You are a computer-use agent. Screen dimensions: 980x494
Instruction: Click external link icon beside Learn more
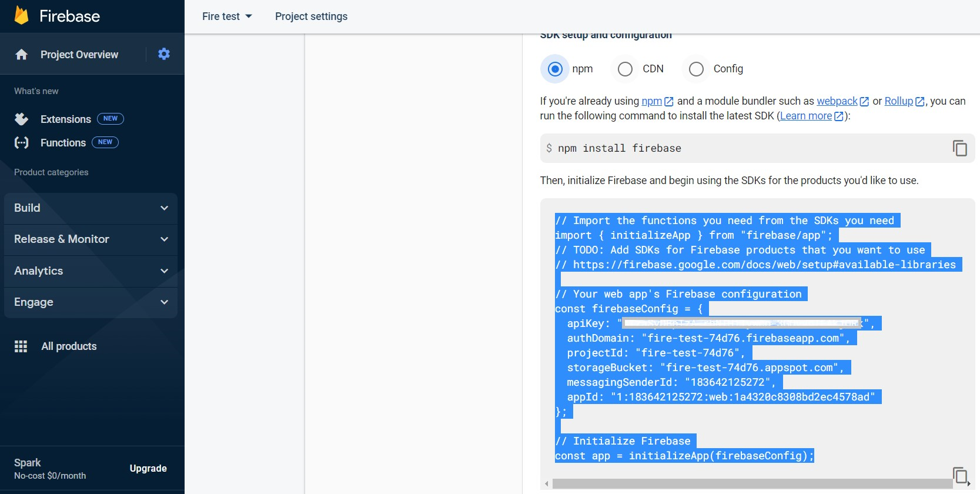(x=839, y=116)
